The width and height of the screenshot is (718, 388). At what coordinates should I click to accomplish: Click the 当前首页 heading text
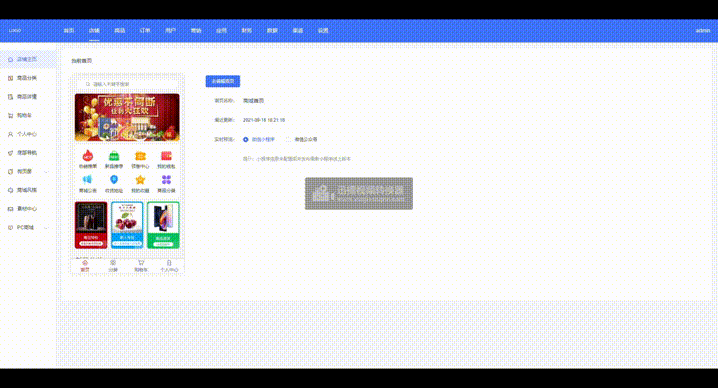82,60
